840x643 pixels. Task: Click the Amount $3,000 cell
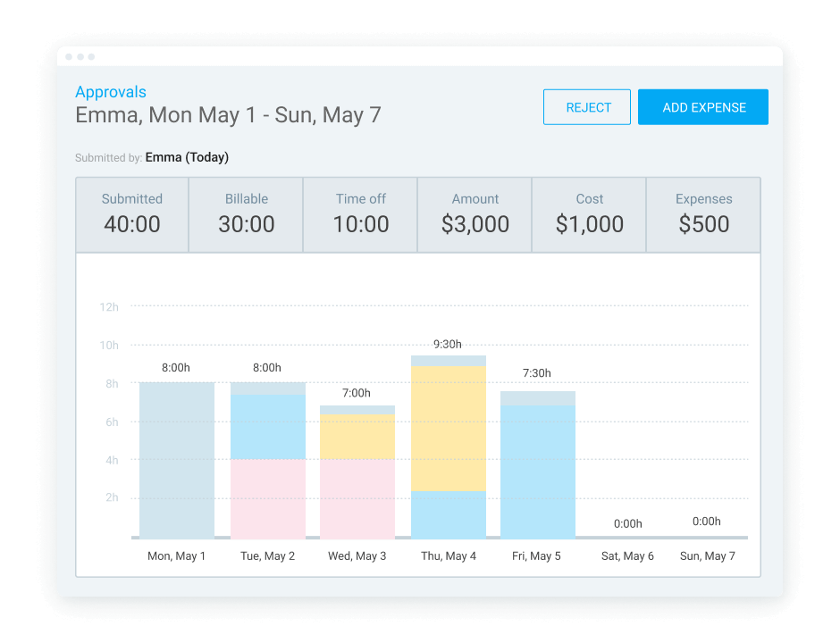click(x=475, y=214)
